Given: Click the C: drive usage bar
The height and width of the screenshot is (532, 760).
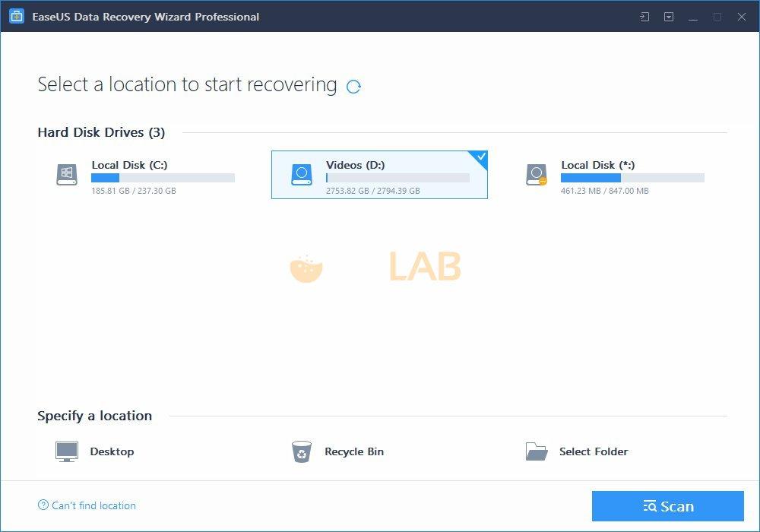Looking at the screenshot, I should (163, 178).
